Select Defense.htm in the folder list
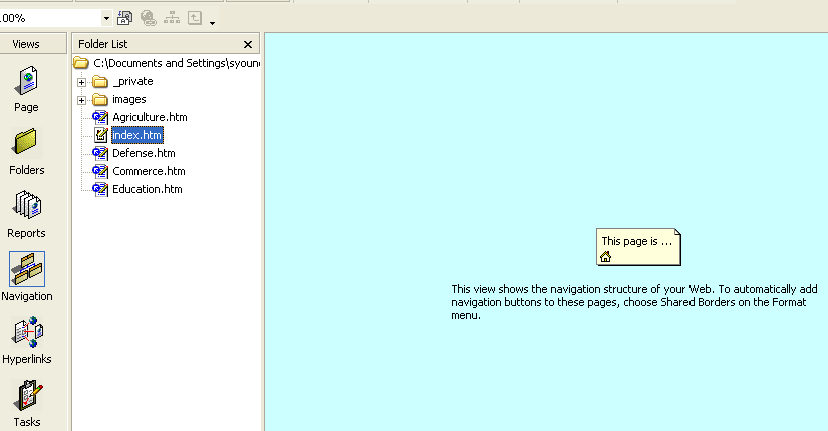The height and width of the screenshot is (431, 828). [143, 153]
